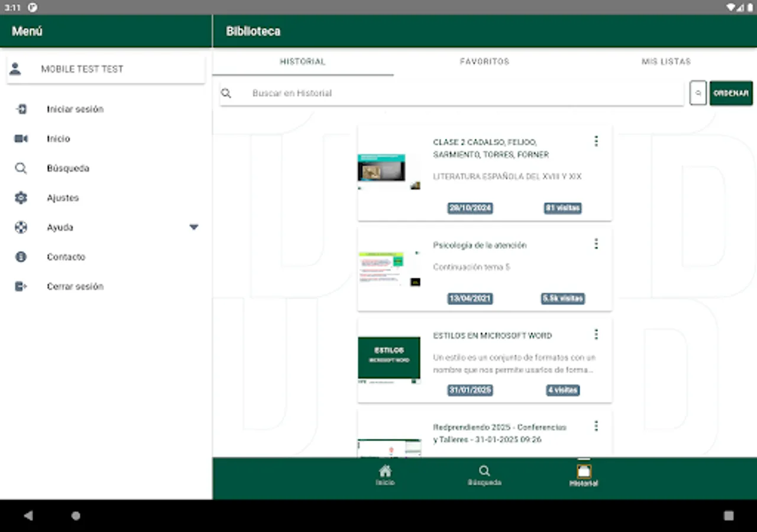Open three-dot menu for Estilos en Microsoft Word

pyautogui.click(x=596, y=335)
